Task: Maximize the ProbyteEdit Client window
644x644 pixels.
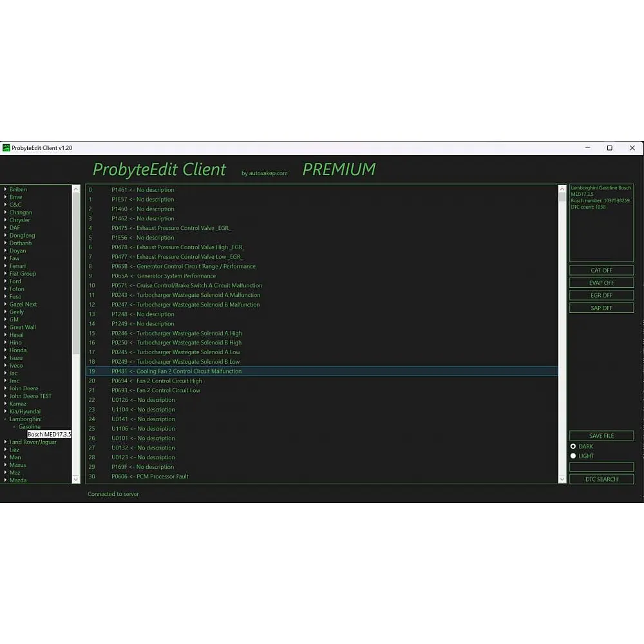Action: pos(609,148)
